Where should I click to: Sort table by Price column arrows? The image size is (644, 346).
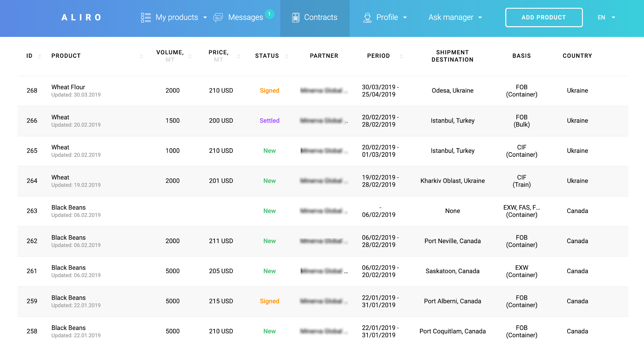coord(239,56)
